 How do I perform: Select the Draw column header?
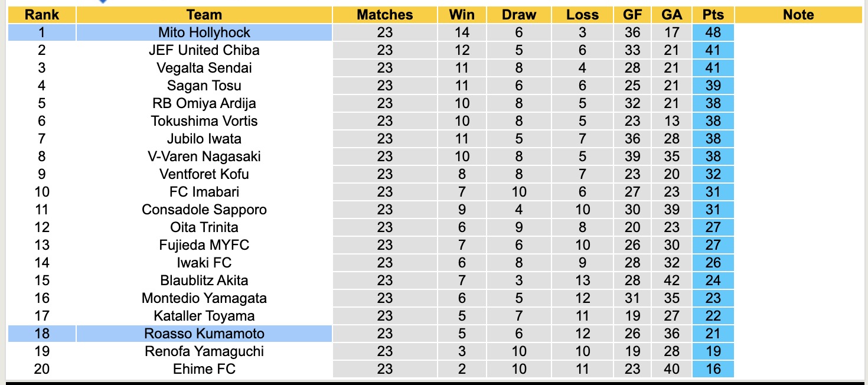point(519,15)
